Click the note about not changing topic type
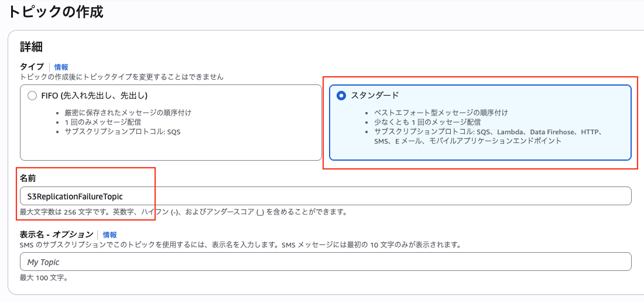 point(122,77)
